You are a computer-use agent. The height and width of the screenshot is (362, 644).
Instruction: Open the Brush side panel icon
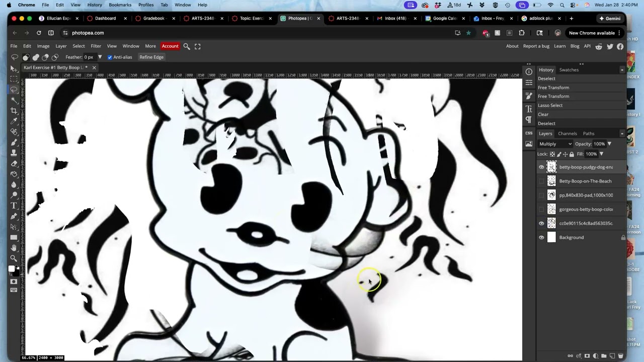[529, 96]
